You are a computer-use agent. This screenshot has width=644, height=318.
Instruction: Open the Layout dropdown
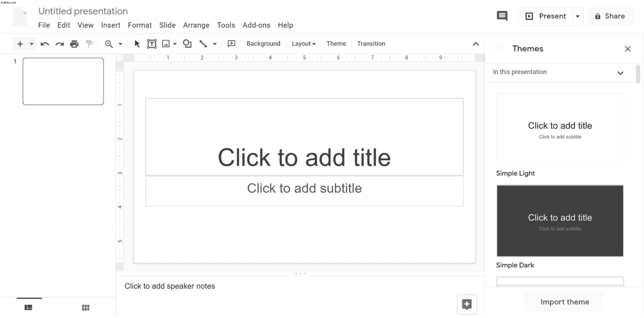(x=304, y=44)
